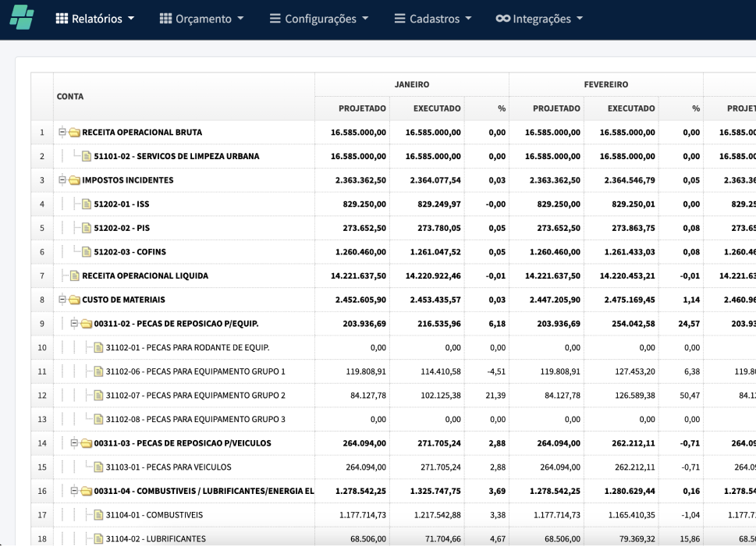Open the Orçamento dropdown menu
The image size is (756, 547).
click(201, 20)
